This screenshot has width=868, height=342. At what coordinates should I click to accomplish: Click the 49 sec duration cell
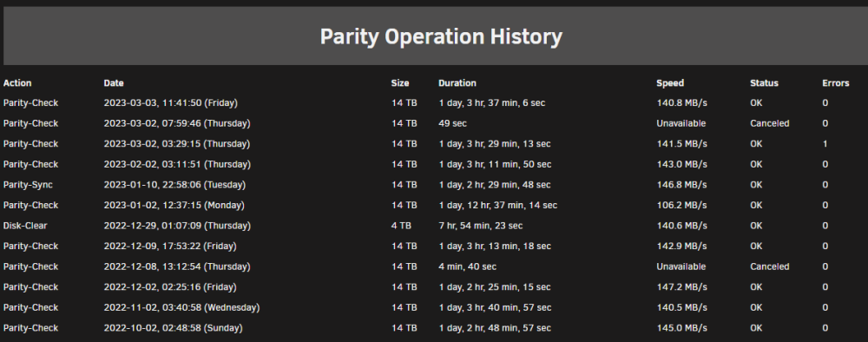453,123
